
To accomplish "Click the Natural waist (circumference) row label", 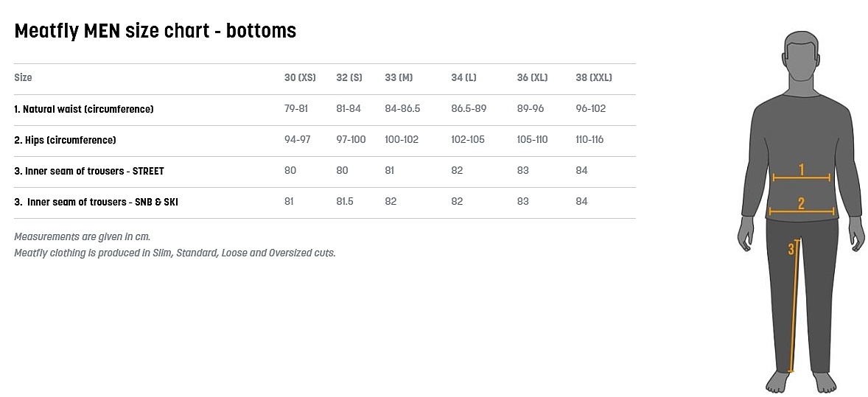I will (x=84, y=109).
